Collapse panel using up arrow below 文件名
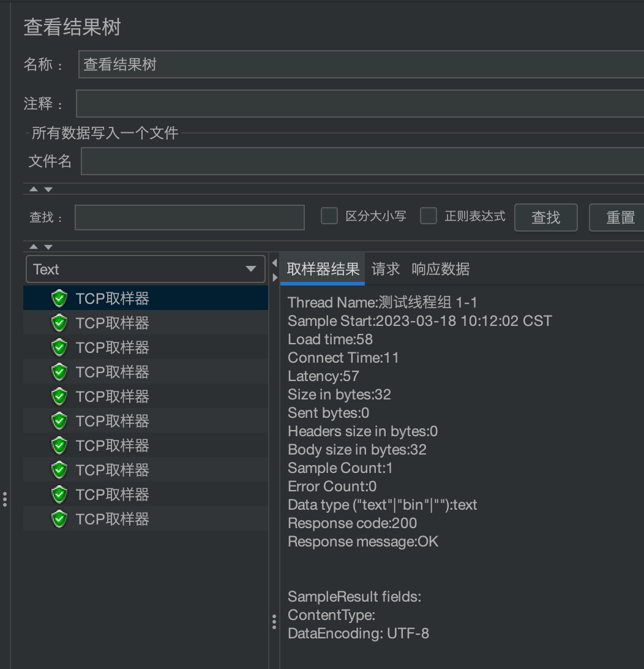Image resolution: width=644 pixels, height=669 pixels. click(x=34, y=189)
